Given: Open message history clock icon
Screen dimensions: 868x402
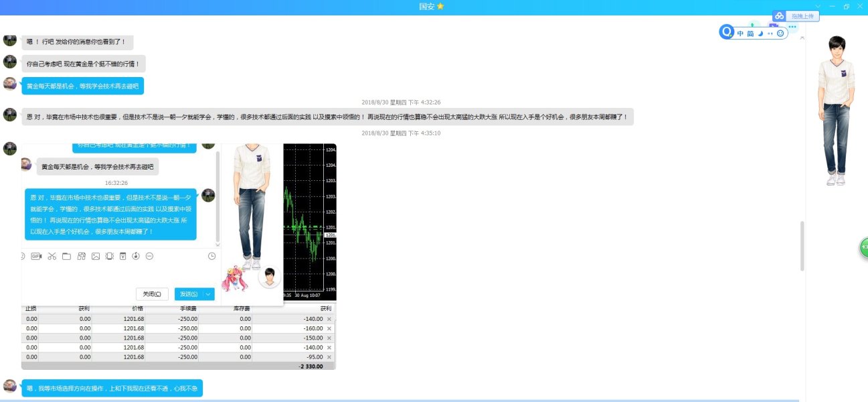Looking at the screenshot, I should click(212, 256).
